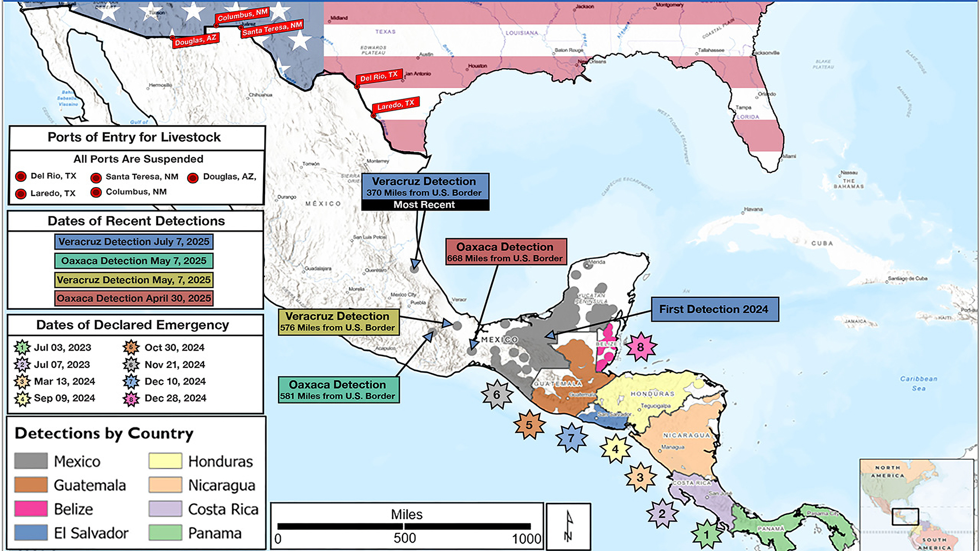This screenshot has height=551, width=980.
Task: Click the Douglas, AZ red map label
Action: 196,40
